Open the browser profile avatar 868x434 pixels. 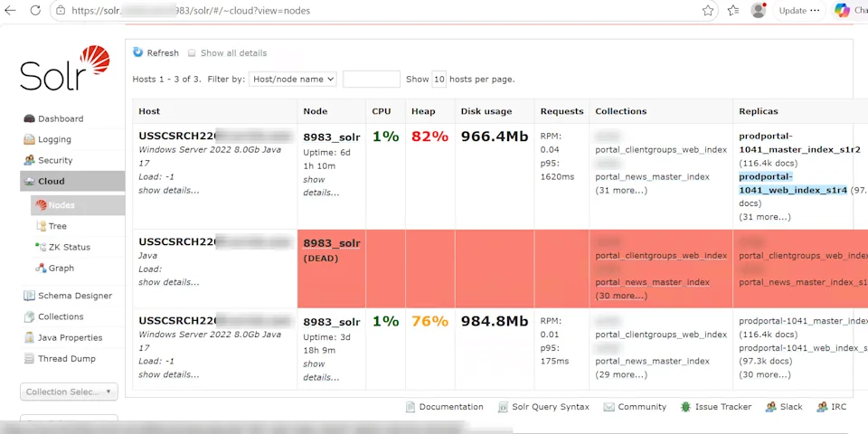pos(759,11)
